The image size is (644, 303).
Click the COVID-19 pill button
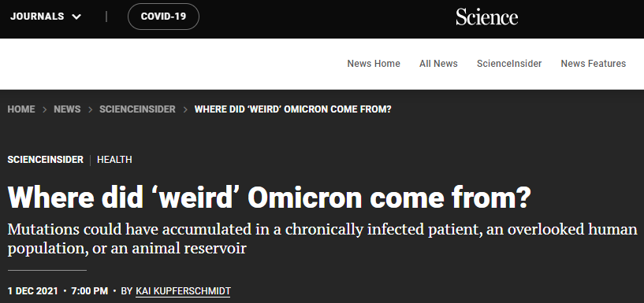(x=163, y=17)
